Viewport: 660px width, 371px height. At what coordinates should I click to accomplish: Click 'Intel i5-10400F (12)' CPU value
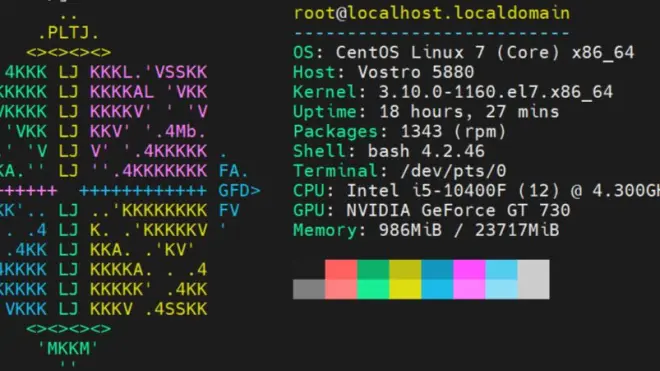pos(453,191)
